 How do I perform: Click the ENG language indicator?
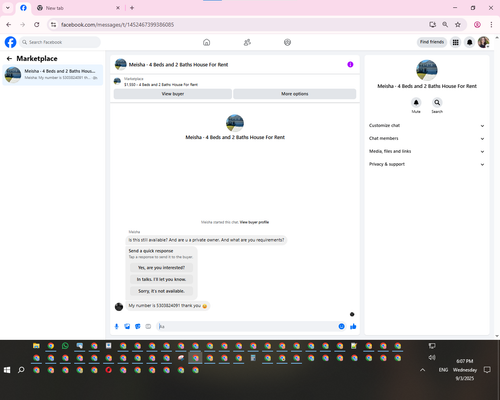coord(443,370)
